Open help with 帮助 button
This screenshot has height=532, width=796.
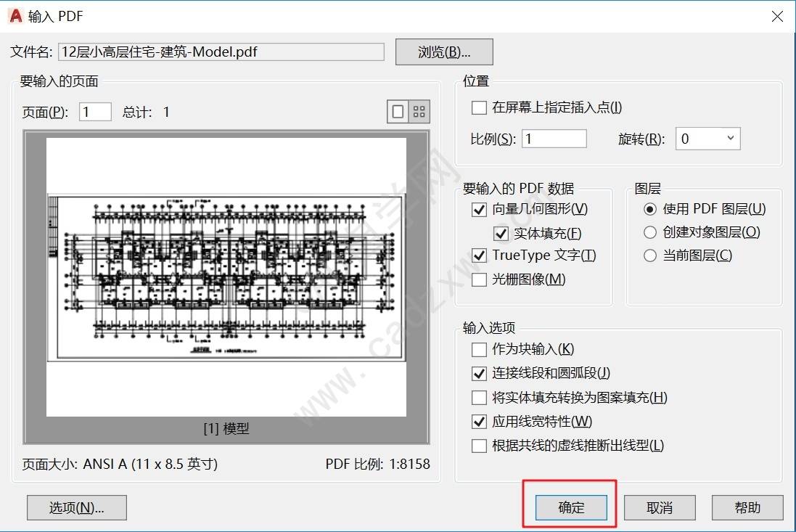click(x=747, y=507)
